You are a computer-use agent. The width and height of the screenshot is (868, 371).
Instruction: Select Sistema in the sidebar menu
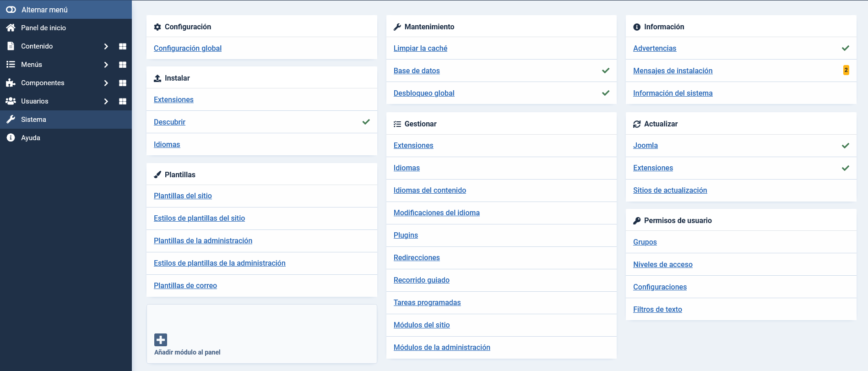[x=33, y=120]
